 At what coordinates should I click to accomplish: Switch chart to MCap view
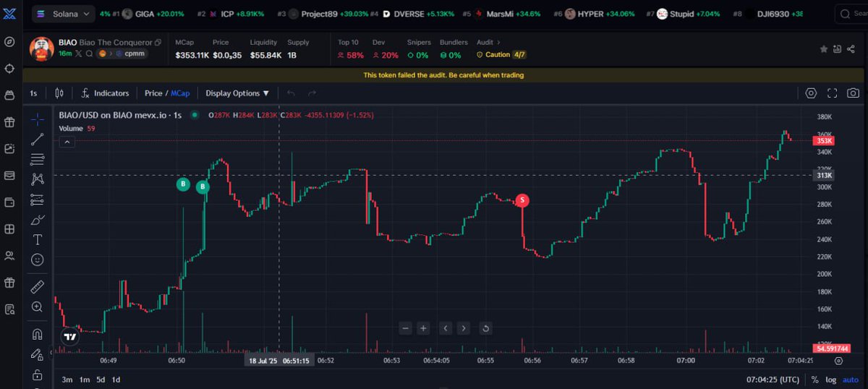(180, 93)
